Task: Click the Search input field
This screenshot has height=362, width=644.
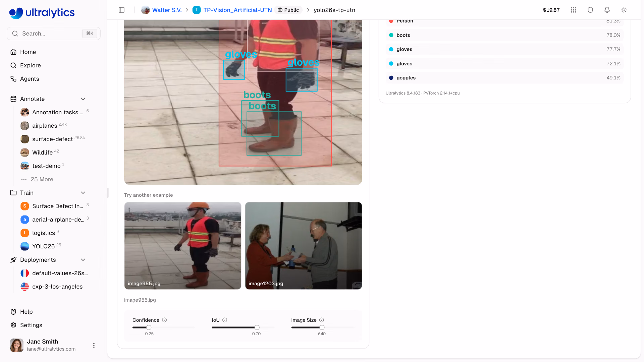Action: point(54,34)
